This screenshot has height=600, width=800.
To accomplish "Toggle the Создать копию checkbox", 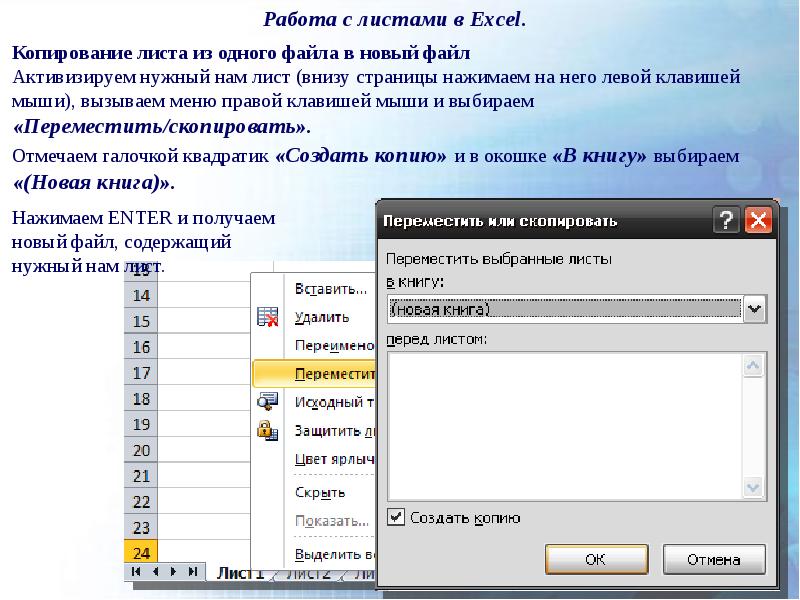I will (x=396, y=518).
